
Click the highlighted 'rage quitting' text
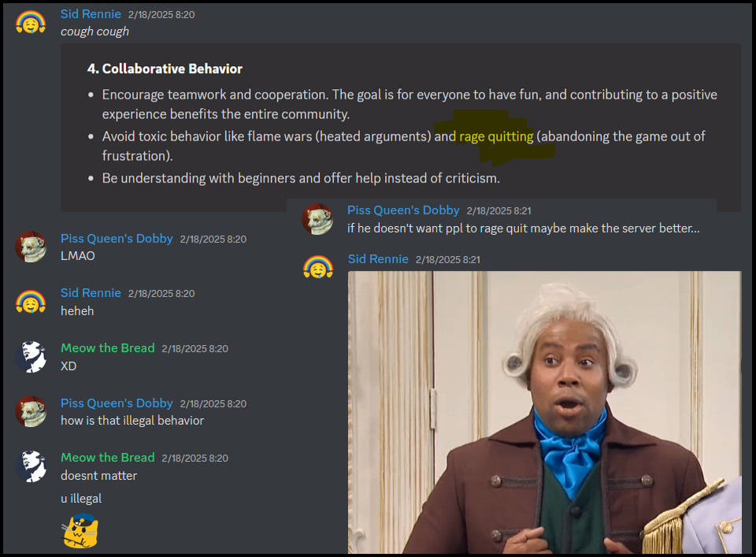pyautogui.click(x=496, y=136)
